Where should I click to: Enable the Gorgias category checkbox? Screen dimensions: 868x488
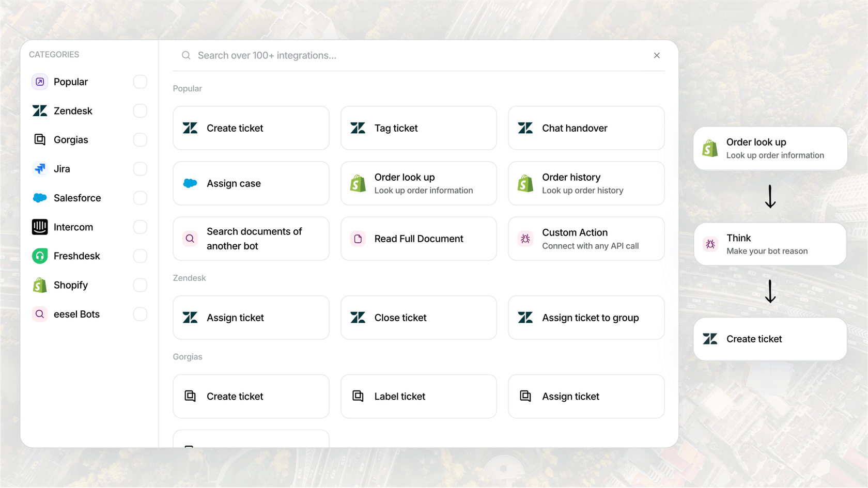tap(140, 140)
